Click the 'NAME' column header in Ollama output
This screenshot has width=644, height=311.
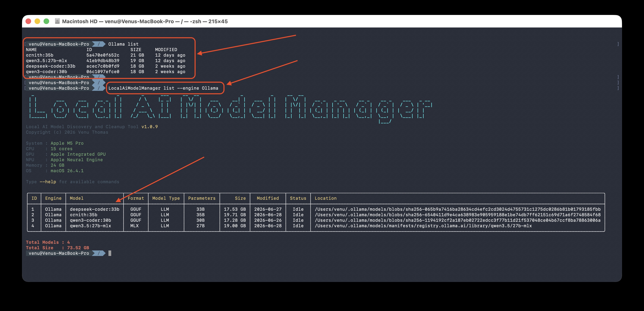(31, 50)
